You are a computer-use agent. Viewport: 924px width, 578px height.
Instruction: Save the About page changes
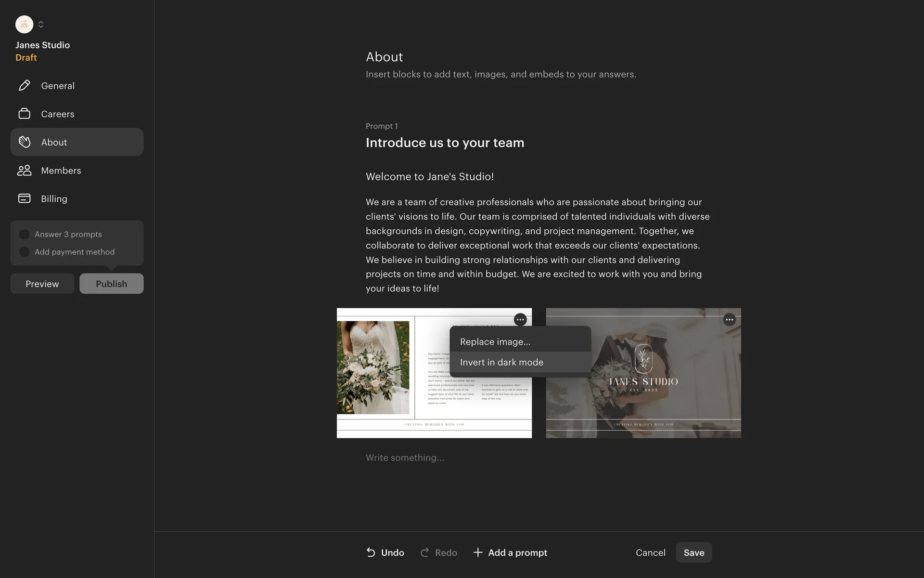(694, 552)
